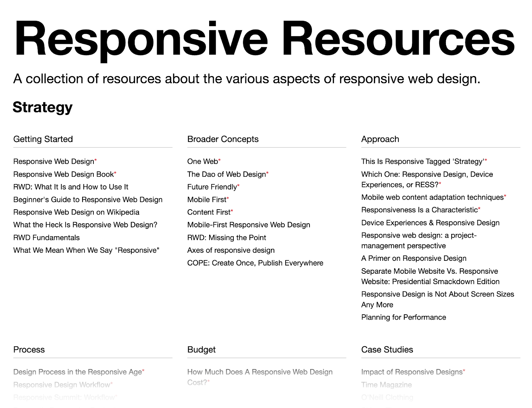Open A Primer on Responsive Design
Image resolution: width=532 pixels, height=408 pixels.
pos(413,258)
